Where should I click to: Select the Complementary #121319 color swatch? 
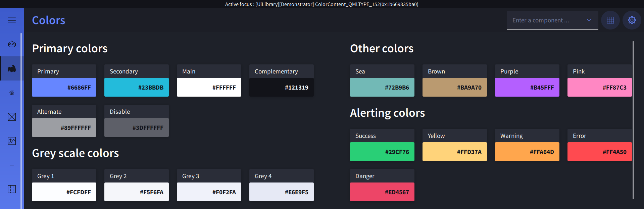click(282, 87)
